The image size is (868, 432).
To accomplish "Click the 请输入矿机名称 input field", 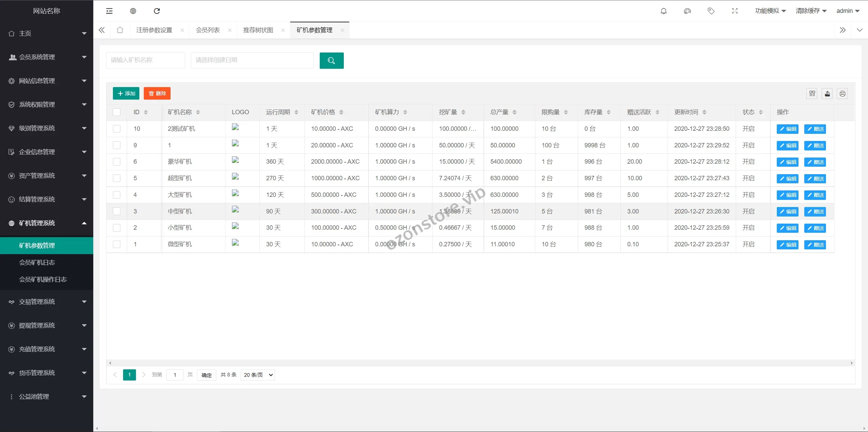I will [145, 60].
